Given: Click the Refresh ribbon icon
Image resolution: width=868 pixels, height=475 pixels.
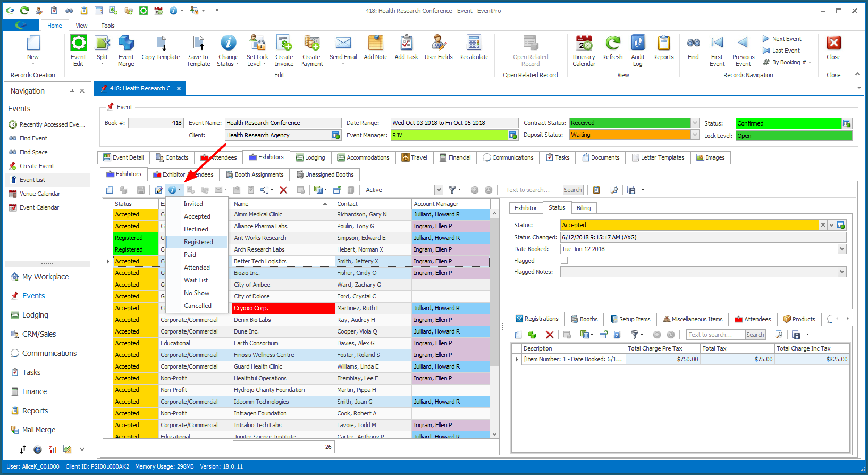Looking at the screenshot, I should coord(612,48).
